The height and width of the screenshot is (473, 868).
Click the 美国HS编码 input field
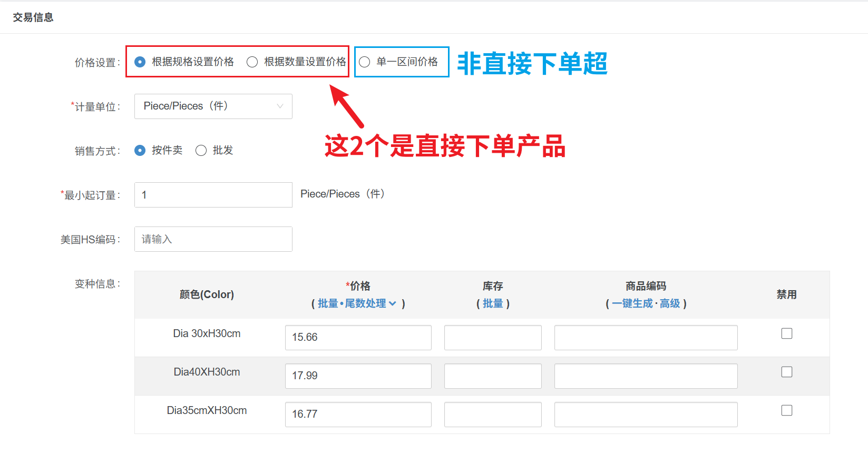213,239
